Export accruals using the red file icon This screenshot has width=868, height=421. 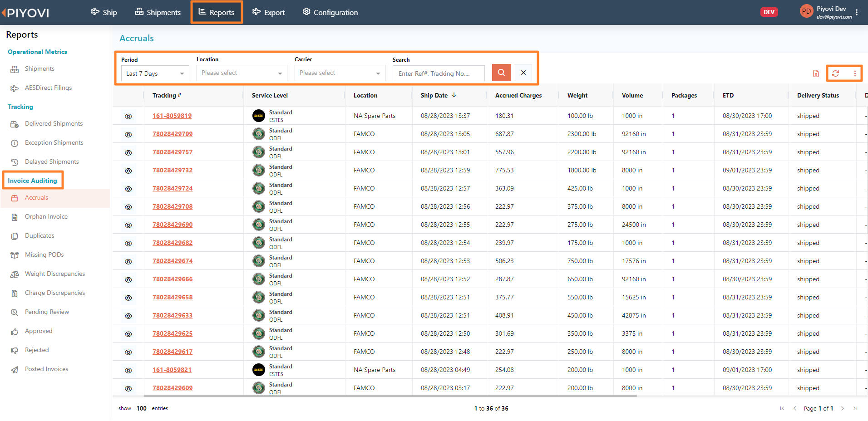coord(816,73)
